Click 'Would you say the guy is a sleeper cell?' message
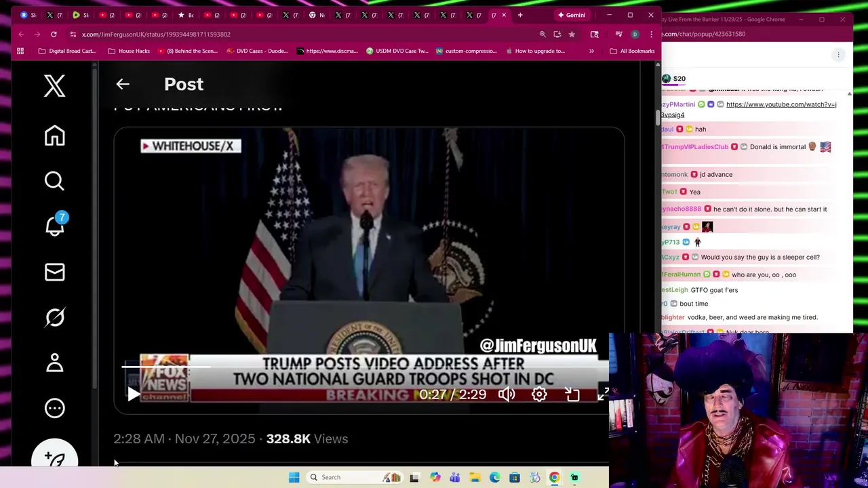The height and width of the screenshot is (488, 868). (x=760, y=257)
